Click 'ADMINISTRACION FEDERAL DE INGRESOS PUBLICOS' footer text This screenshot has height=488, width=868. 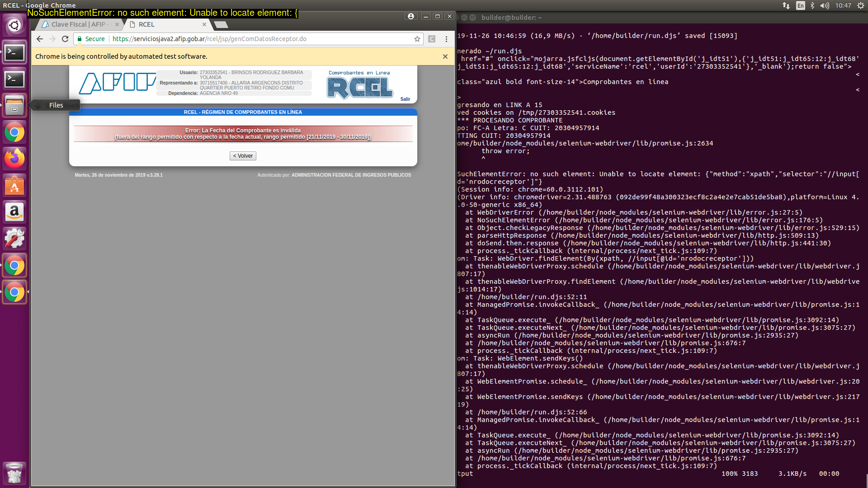[x=351, y=175]
